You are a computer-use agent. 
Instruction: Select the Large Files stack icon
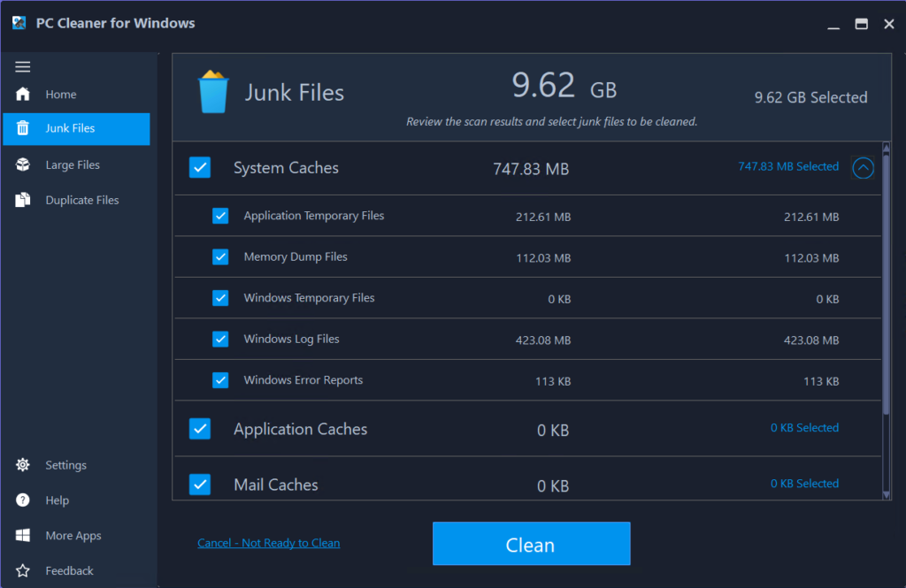[23, 164]
